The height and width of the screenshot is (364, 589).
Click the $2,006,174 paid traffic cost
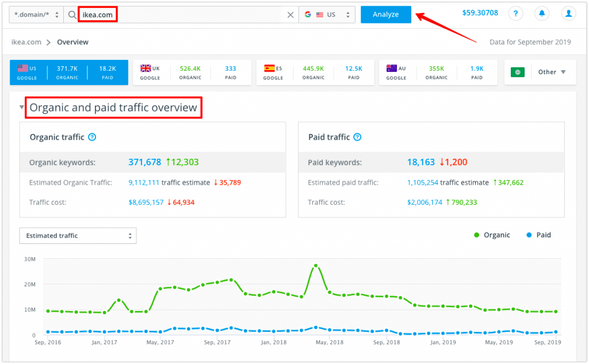[x=425, y=202]
